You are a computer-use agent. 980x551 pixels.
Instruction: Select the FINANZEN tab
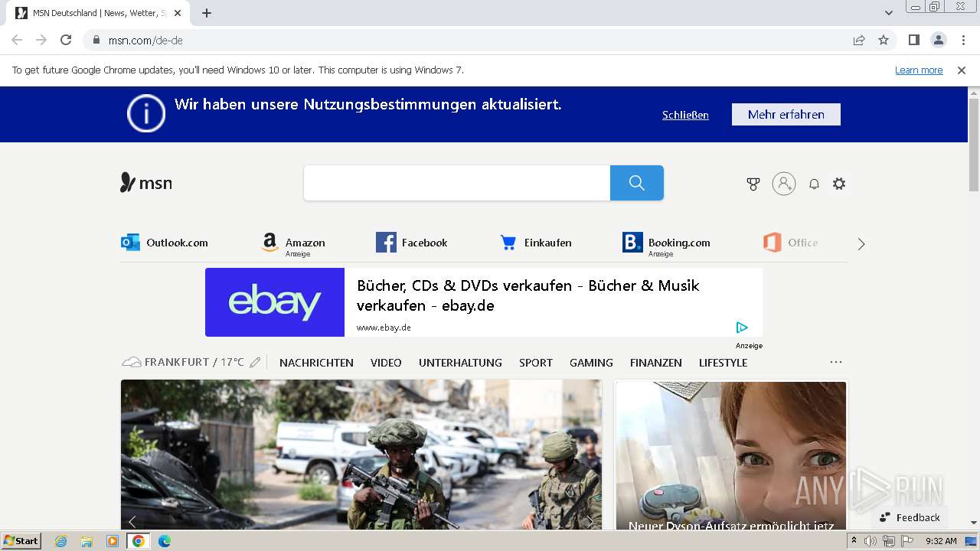point(655,363)
